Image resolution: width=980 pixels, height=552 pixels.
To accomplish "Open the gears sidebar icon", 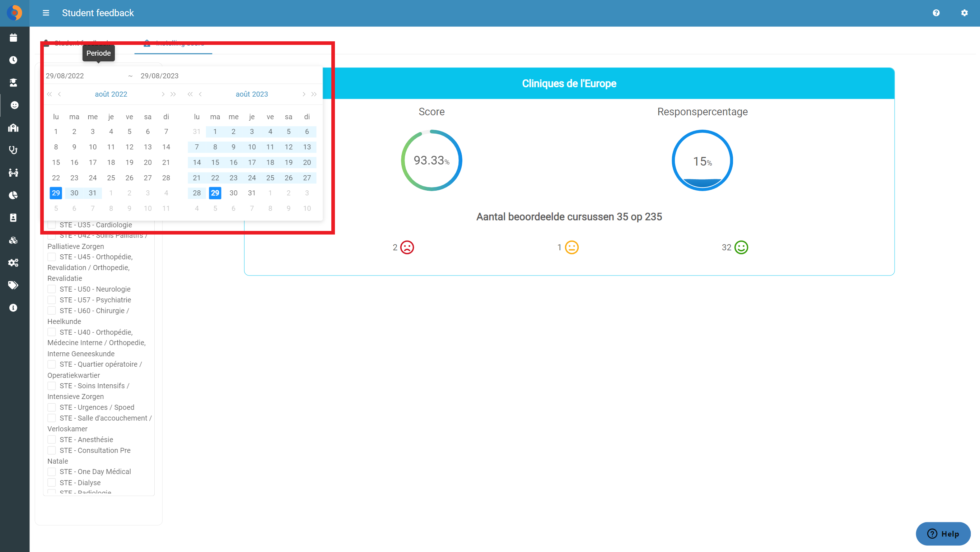I will (x=13, y=263).
